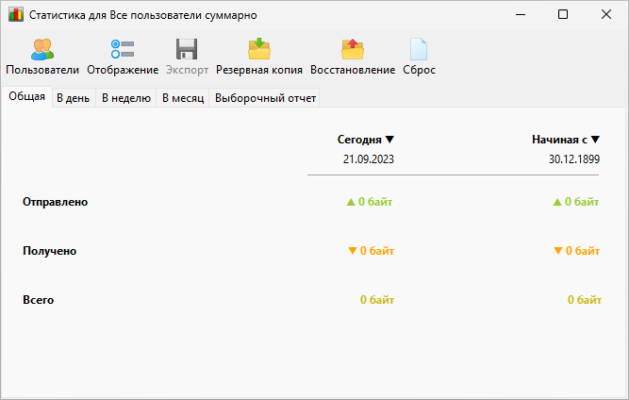Open the Выборочный отчет tab
629x400 pixels.
tap(265, 98)
